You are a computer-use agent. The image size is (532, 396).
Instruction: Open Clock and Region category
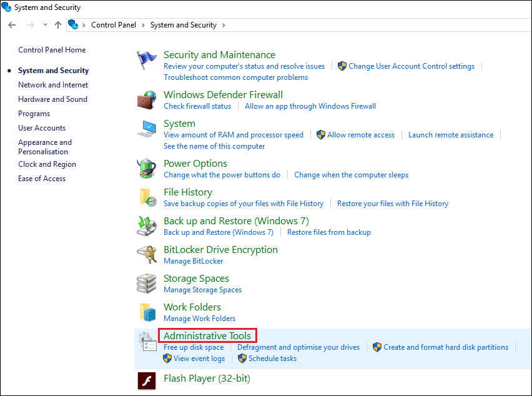pos(47,164)
